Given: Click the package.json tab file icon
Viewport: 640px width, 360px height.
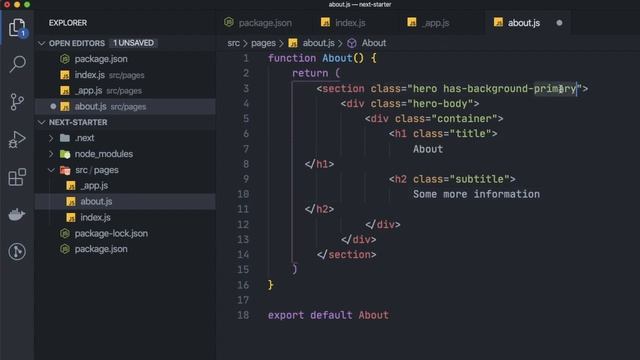Looking at the screenshot, I should click(229, 22).
